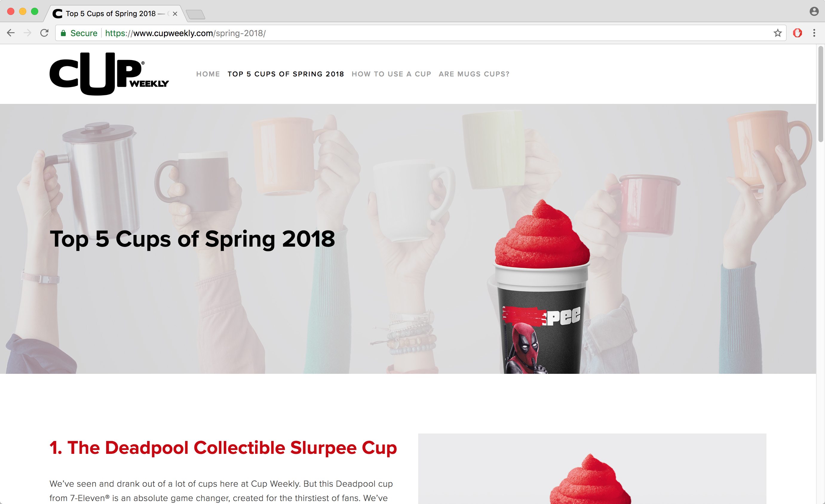Click the browser back arrow
This screenshot has width=825, height=504.
click(x=11, y=33)
